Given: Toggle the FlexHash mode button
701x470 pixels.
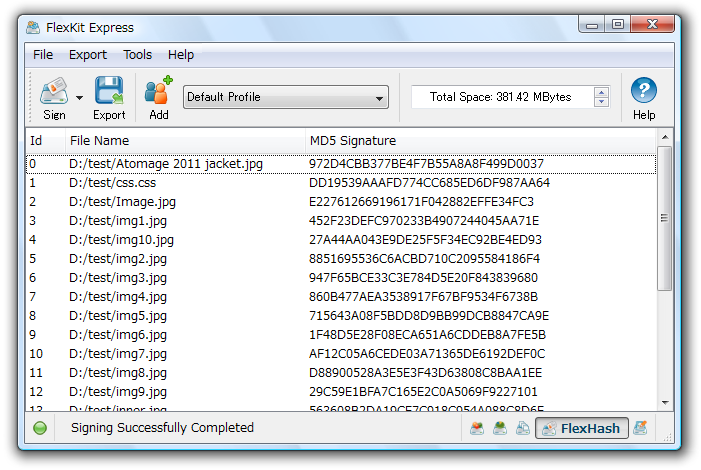Looking at the screenshot, I should [x=583, y=429].
